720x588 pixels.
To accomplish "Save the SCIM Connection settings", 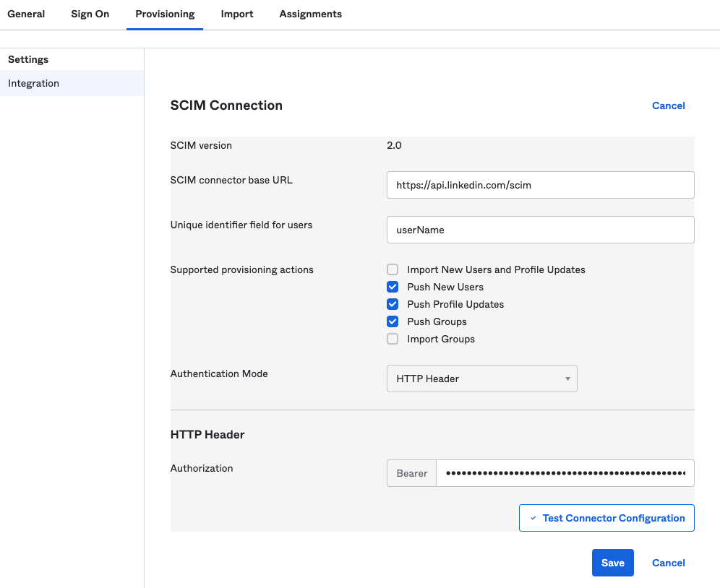I will click(x=612, y=563).
